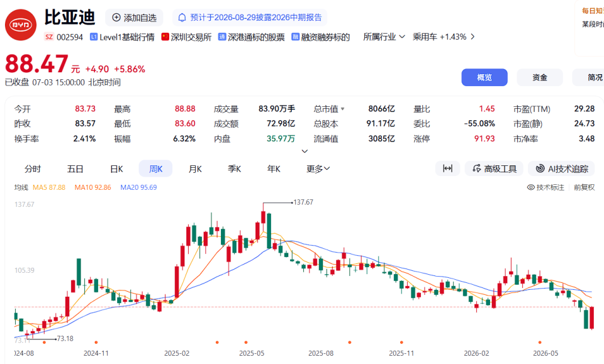Select the 周K chart tab
The height and width of the screenshot is (364, 604).
pos(155,168)
